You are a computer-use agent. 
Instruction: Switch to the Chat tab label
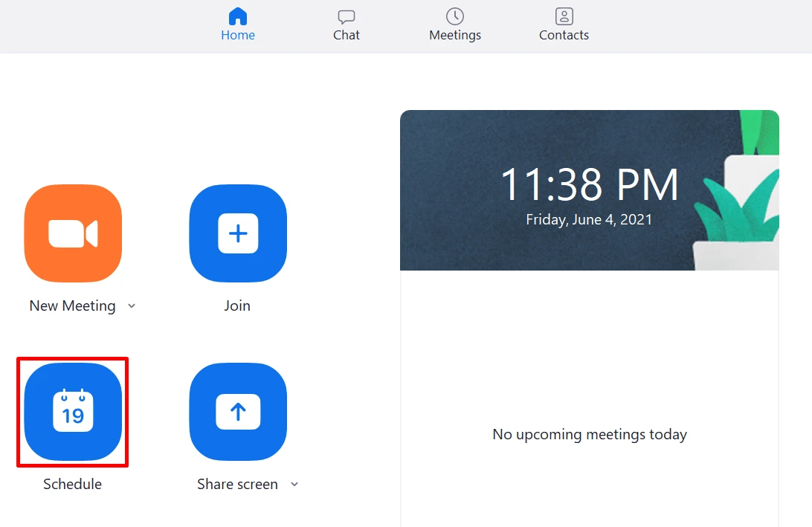coord(347,35)
